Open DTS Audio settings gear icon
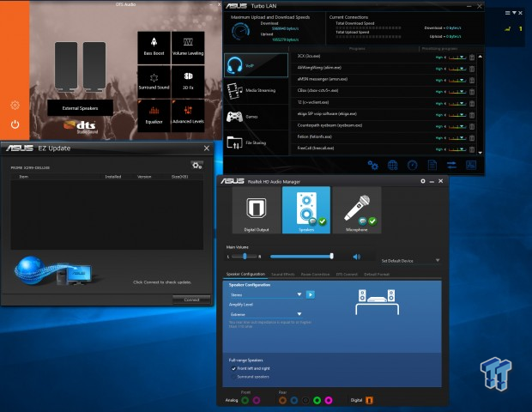 click(x=15, y=106)
